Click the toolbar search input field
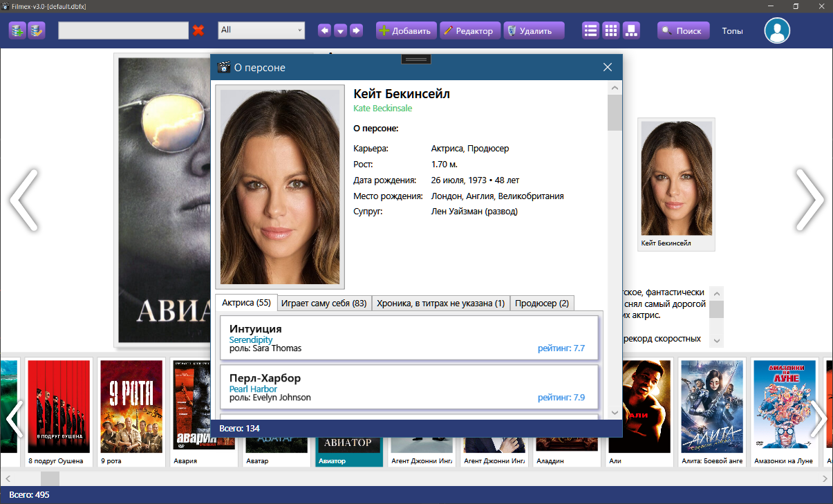 (123, 30)
